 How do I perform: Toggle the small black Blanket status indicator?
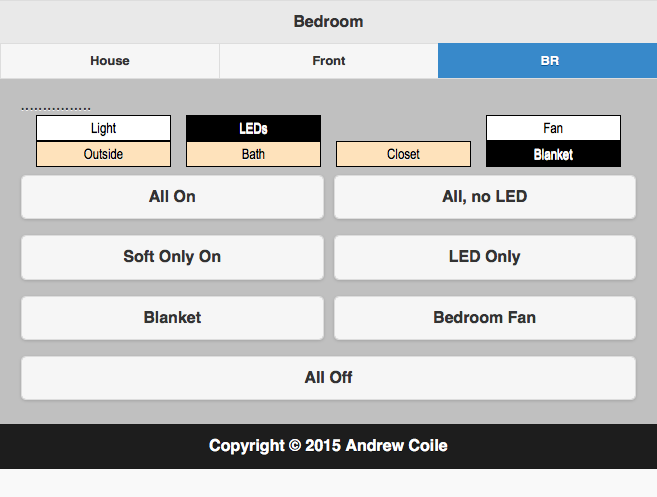[x=553, y=154]
